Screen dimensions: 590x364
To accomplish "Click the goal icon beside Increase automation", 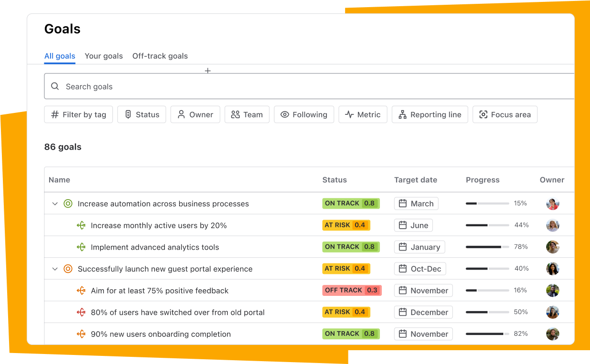I will point(68,204).
